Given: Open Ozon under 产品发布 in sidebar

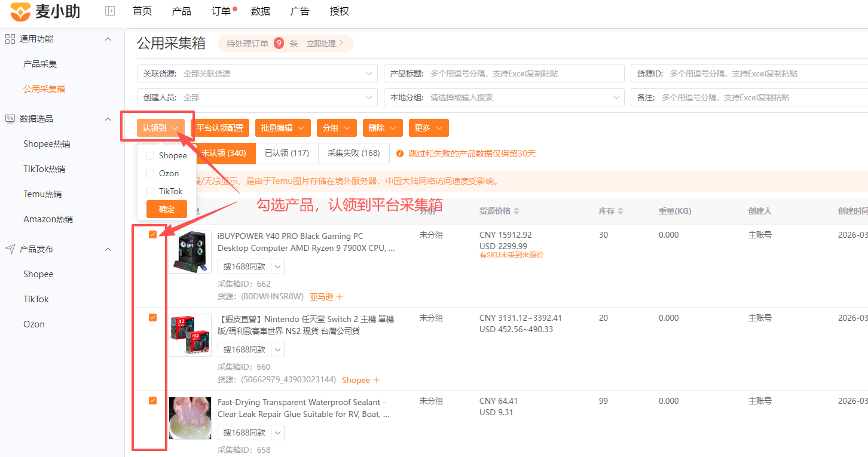Looking at the screenshot, I should [34, 324].
